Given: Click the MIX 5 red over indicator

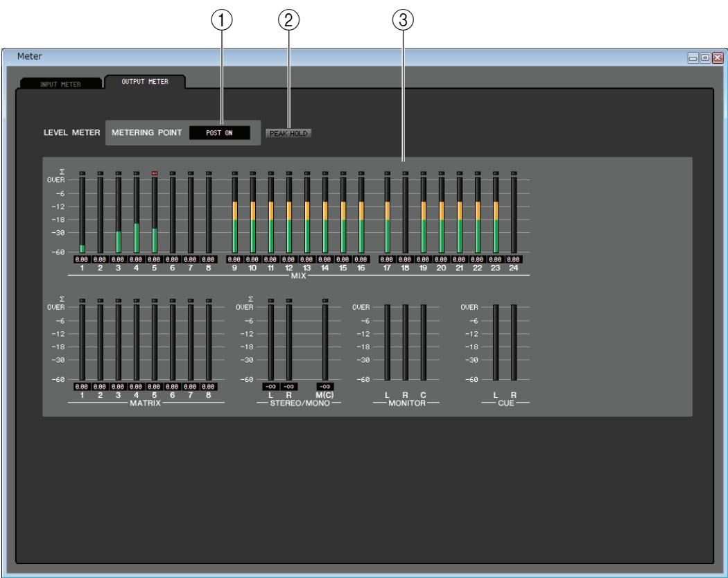Looking at the screenshot, I should (x=155, y=173).
